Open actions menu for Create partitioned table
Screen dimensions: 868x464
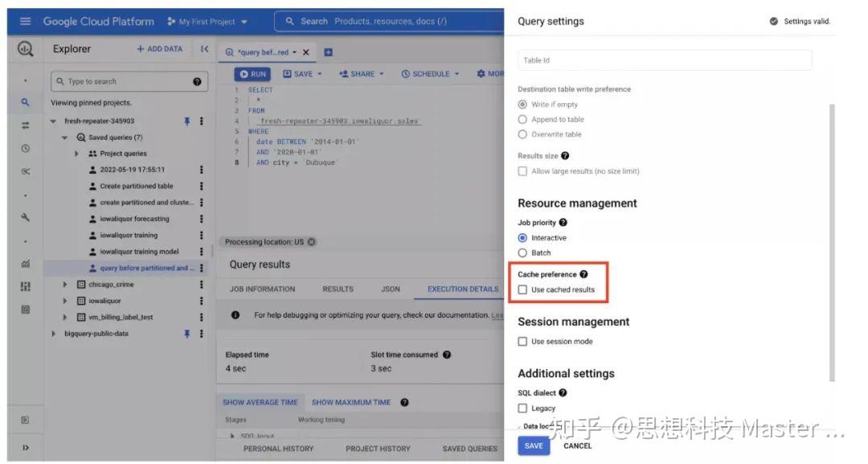coord(202,186)
